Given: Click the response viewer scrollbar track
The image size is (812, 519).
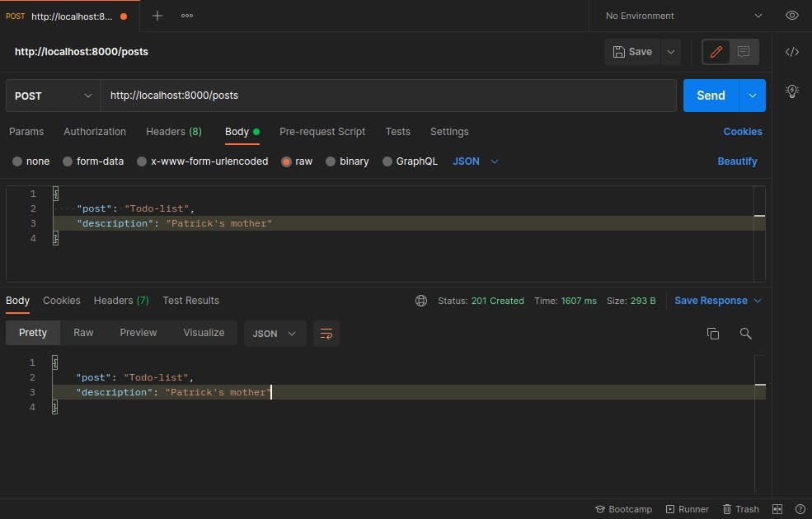Looking at the screenshot, I should pos(760,424).
